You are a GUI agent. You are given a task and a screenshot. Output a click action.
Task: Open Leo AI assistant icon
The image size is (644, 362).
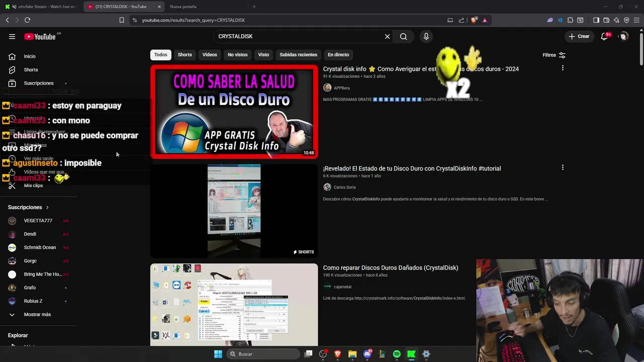pos(616,20)
